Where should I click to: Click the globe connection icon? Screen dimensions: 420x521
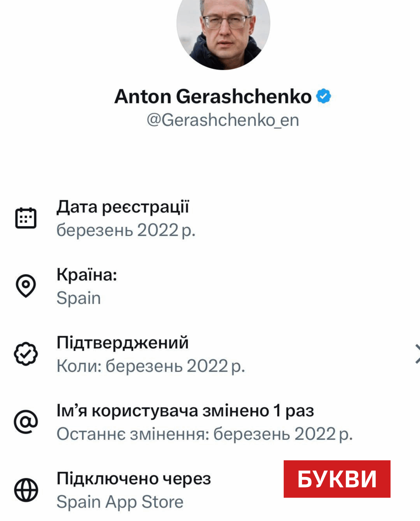(x=26, y=490)
